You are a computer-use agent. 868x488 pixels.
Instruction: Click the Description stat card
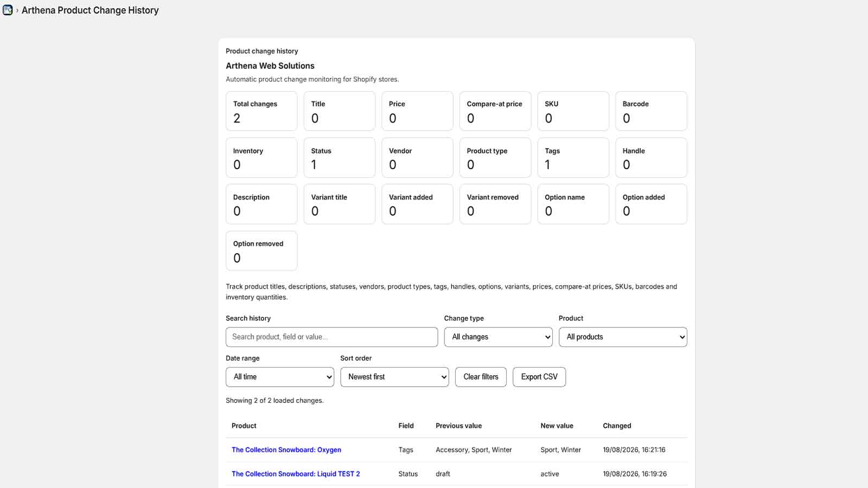[261, 204]
